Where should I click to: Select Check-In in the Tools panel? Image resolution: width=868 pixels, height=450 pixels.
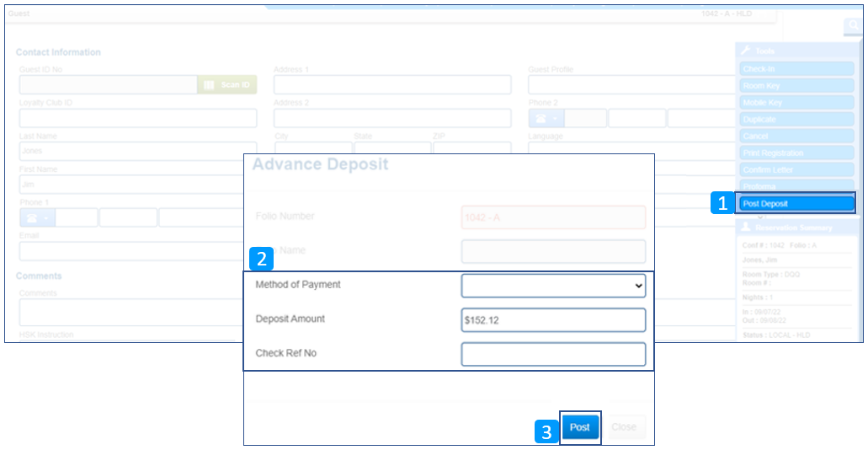coord(796,69)
